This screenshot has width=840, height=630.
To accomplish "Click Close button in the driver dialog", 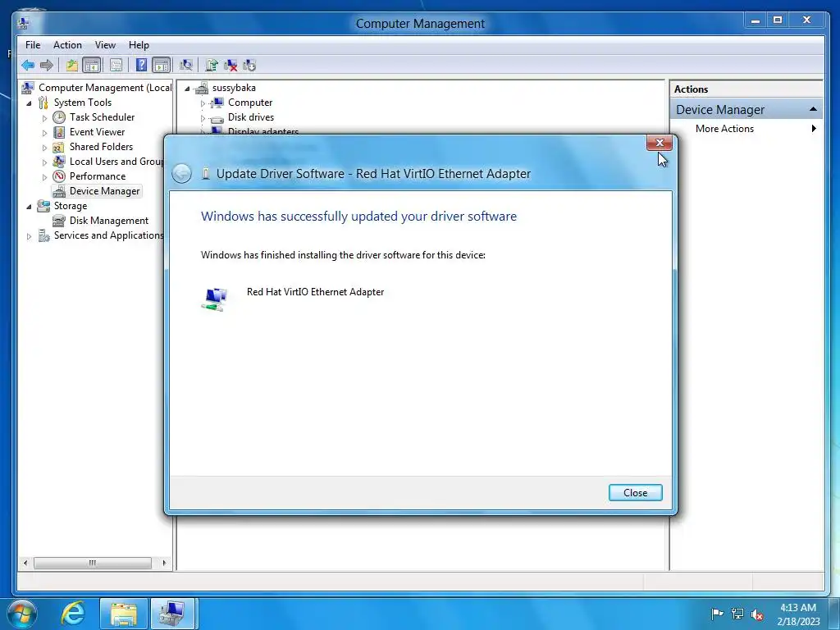I will pyautogui.click(x=636, y=493).
